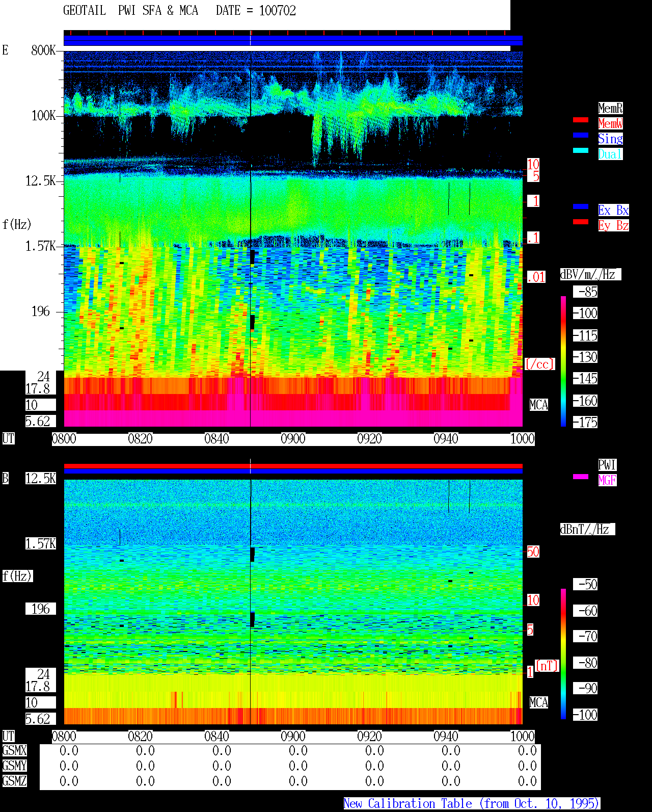Click the f(Hz) label of E panel
652x812 pixels.
tap(17, 224)
